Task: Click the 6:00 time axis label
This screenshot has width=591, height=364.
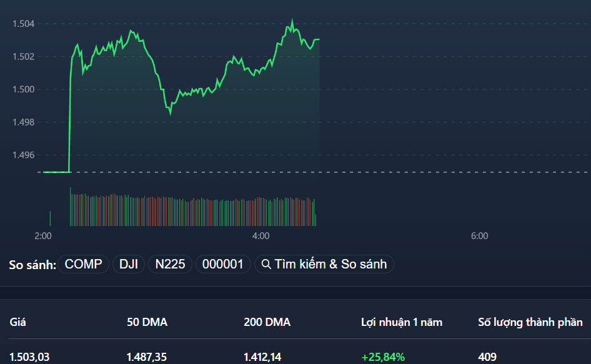Action: (480, 236)
